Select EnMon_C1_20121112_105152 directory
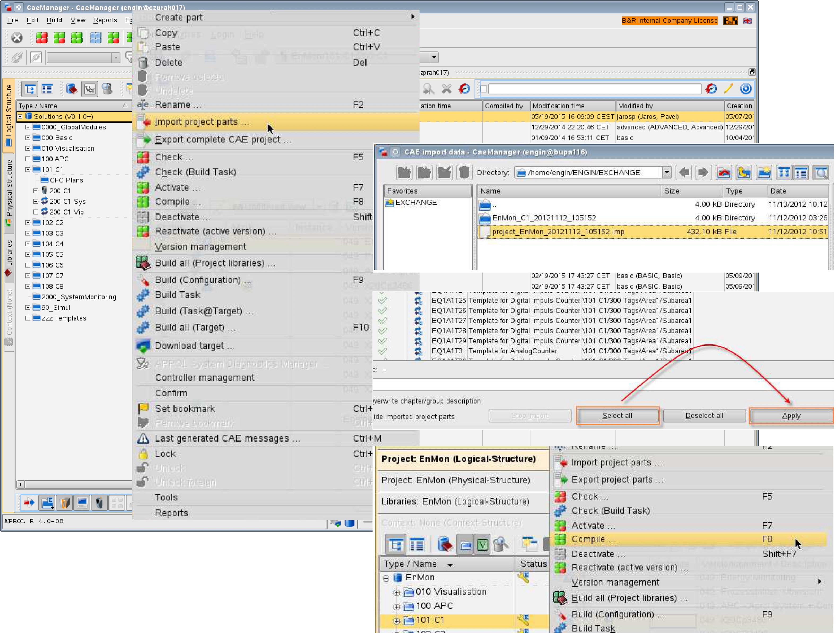Image resolution: width=840 pixels, height=633 pixels. [544, 218]
